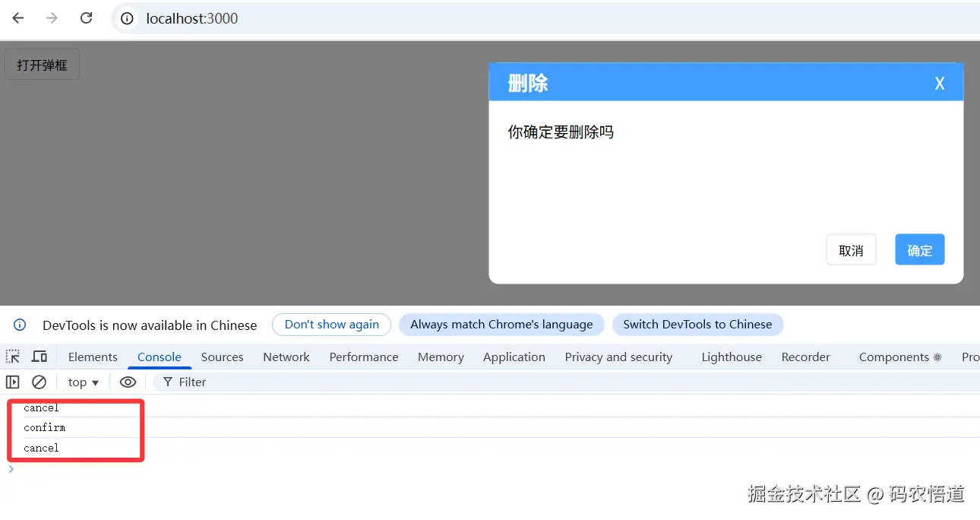Dismiss with Don't show again

point(331,325)
